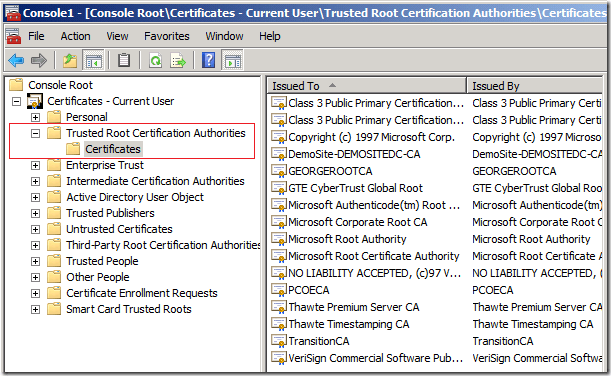This screenshot has height=376, width=611.
Task: Select the Untrusted Certificates label
Action: [119, 229]
